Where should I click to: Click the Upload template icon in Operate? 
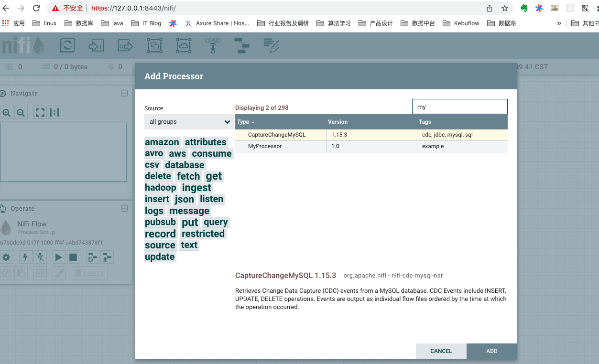pos(107,257)
